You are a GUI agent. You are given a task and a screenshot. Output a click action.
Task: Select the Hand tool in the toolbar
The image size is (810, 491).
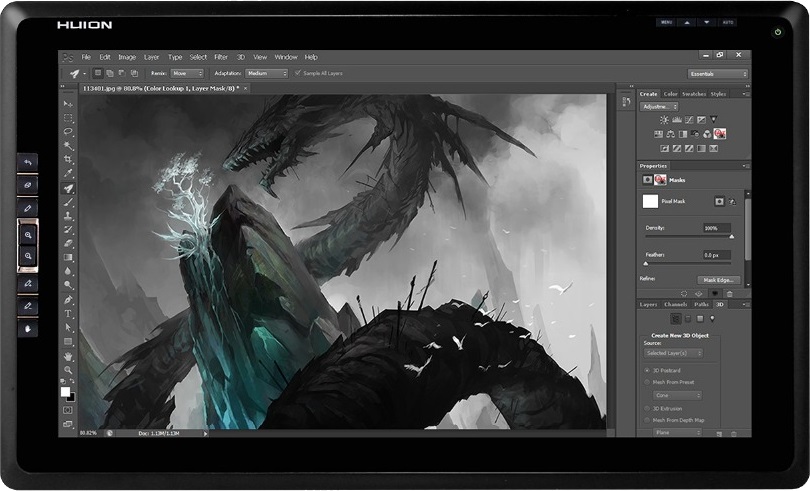click(68, 356)
